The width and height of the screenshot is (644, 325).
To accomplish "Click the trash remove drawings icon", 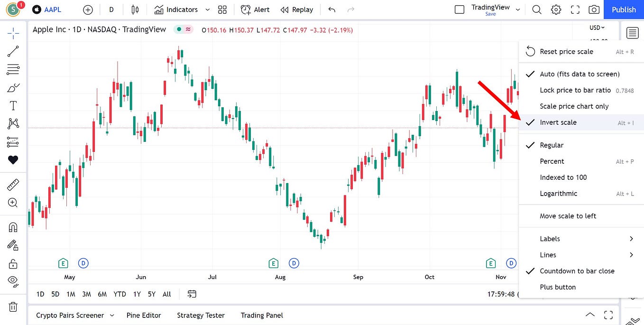I will tap(13, 306).
